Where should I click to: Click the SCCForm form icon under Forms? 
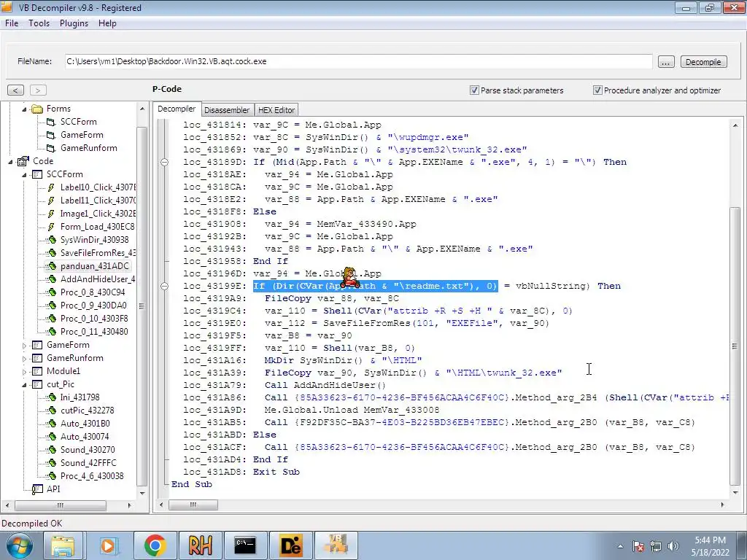50,122
